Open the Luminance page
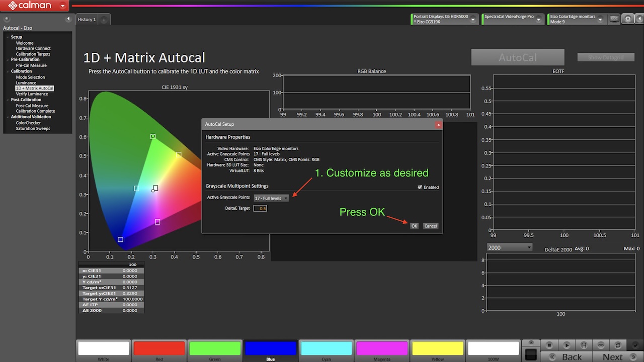The image size is (644, 362). [x=26, y=83]
